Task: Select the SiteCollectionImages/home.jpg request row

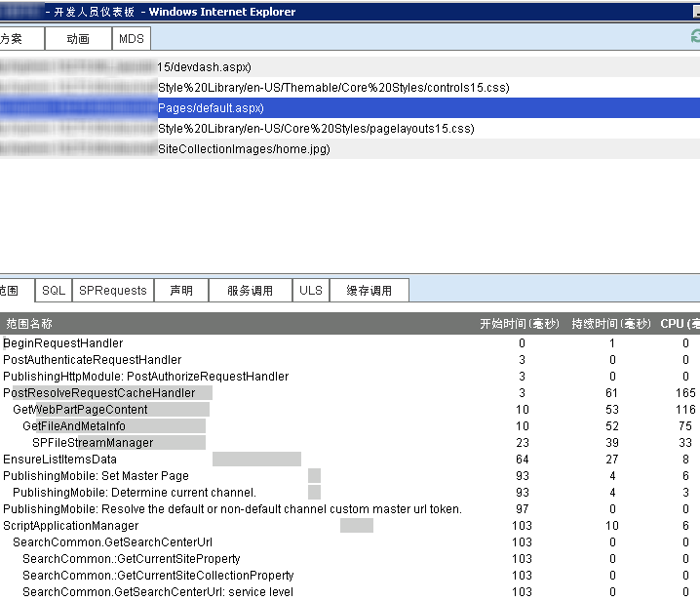Action: 350,149
